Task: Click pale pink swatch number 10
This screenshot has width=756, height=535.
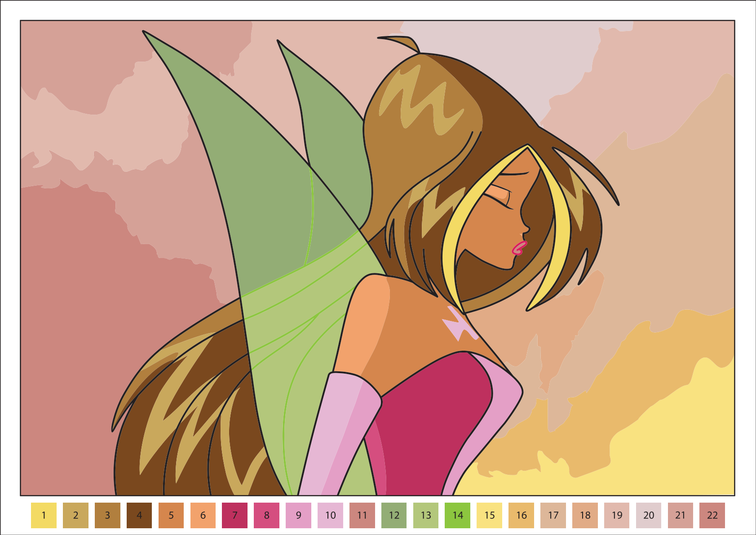Action: click(331, 515)
